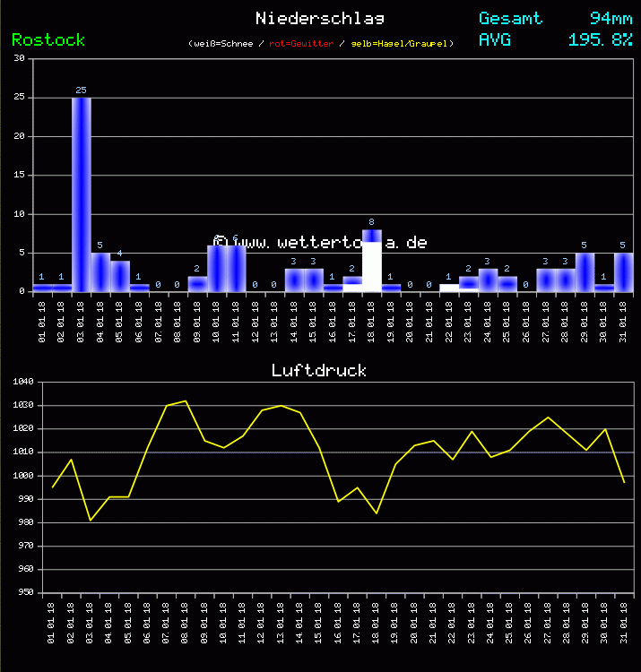Select the green Rostock station label
Viewport: 641px width, 672px height.
48,40
